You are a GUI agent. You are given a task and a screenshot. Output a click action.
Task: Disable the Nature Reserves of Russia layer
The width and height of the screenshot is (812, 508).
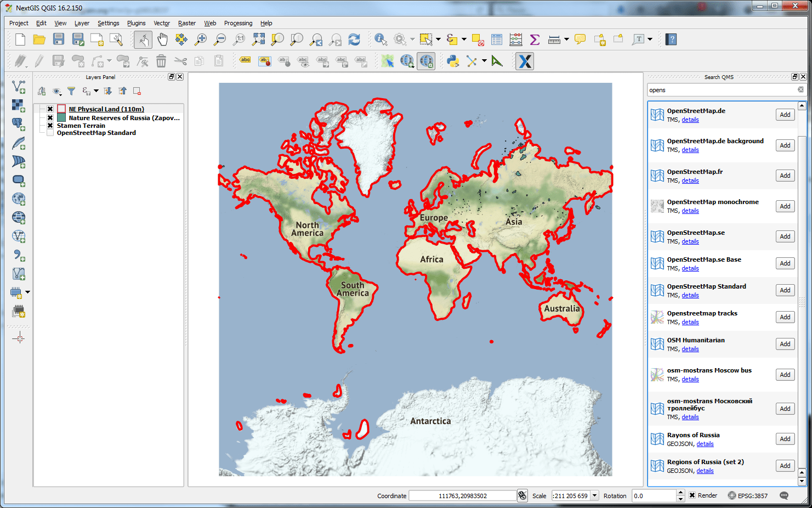[x=49, y=117]
